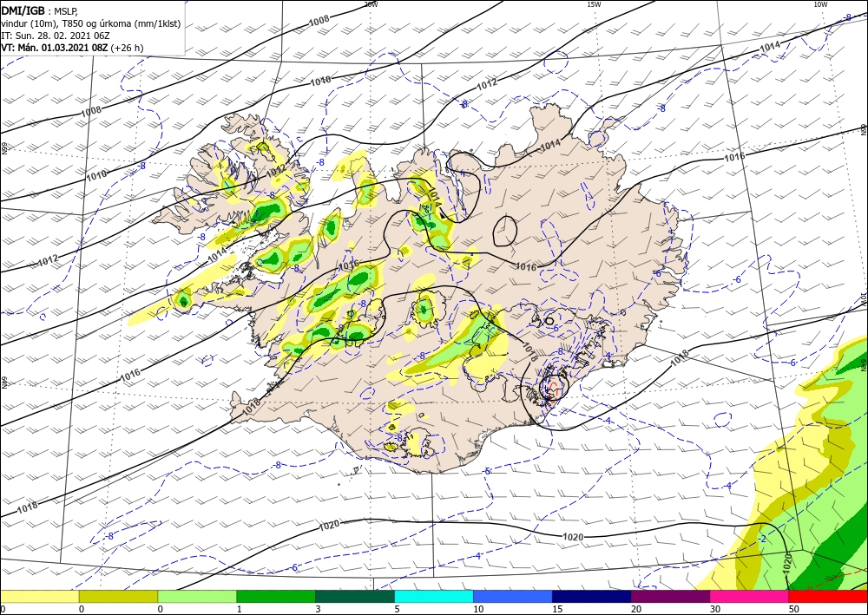The width and height of the screenshot is (868, 615).
Task: Click legend scale value '15'
Action: tap(557, 609)
